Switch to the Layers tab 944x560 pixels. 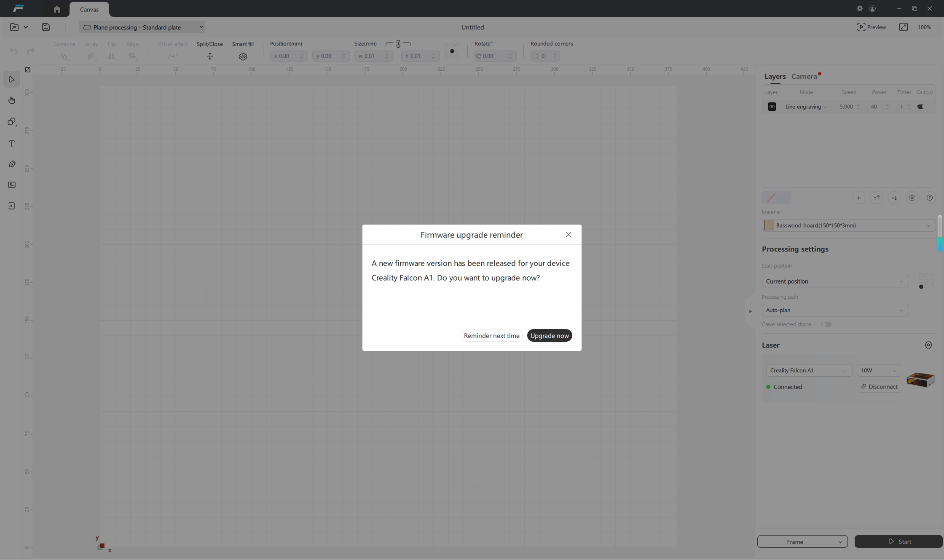775,76
